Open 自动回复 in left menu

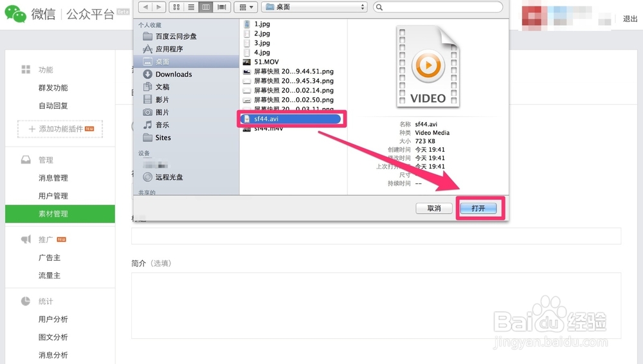point(53,105)
